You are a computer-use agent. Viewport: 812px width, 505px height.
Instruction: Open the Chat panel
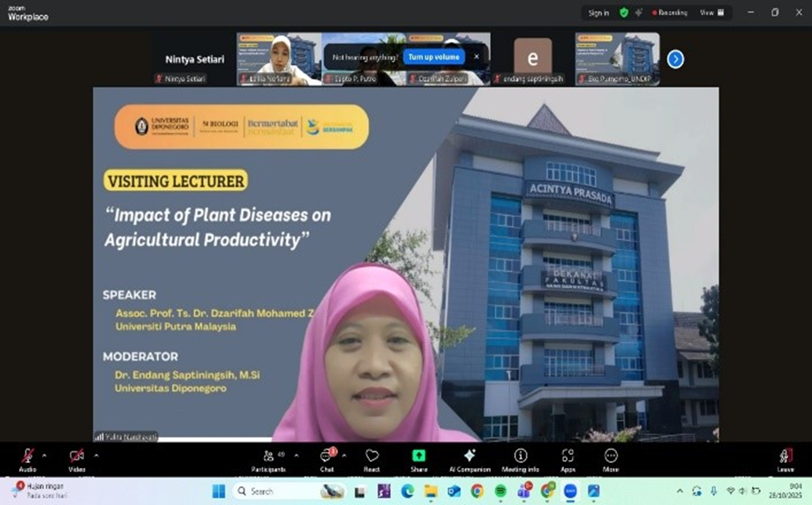click(327, 457)
